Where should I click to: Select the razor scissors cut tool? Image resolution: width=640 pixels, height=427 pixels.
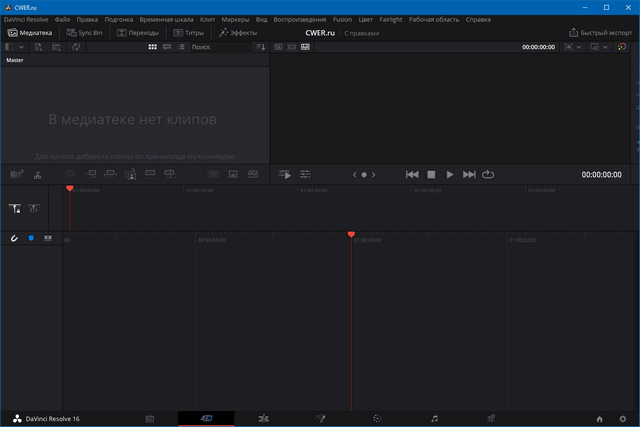click(x=37, y=174)
